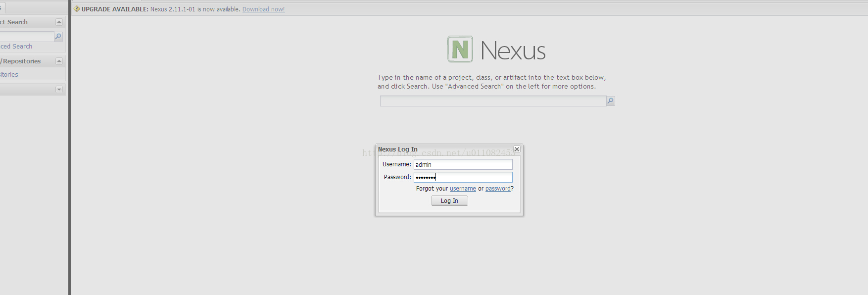
Task: Collapse the Artifact Search panel
Action: (59, 22)
